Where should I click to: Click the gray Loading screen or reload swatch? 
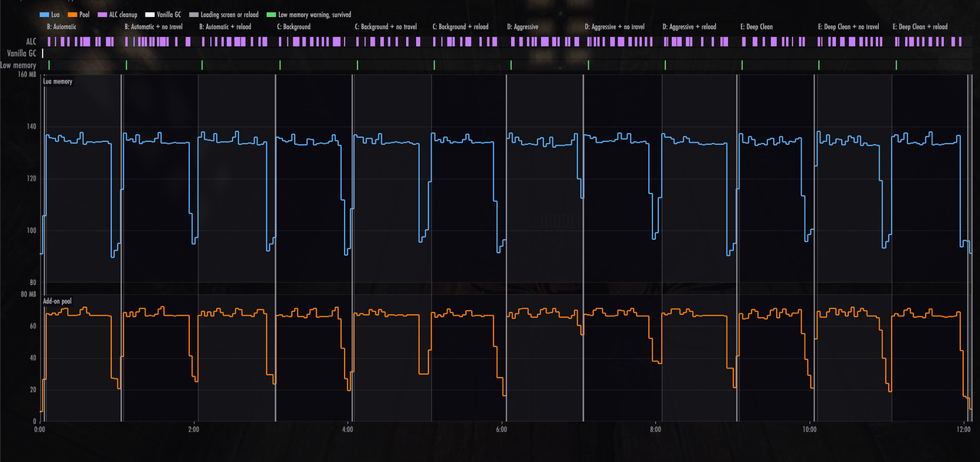pyautogui.click(x=193, y=15)
